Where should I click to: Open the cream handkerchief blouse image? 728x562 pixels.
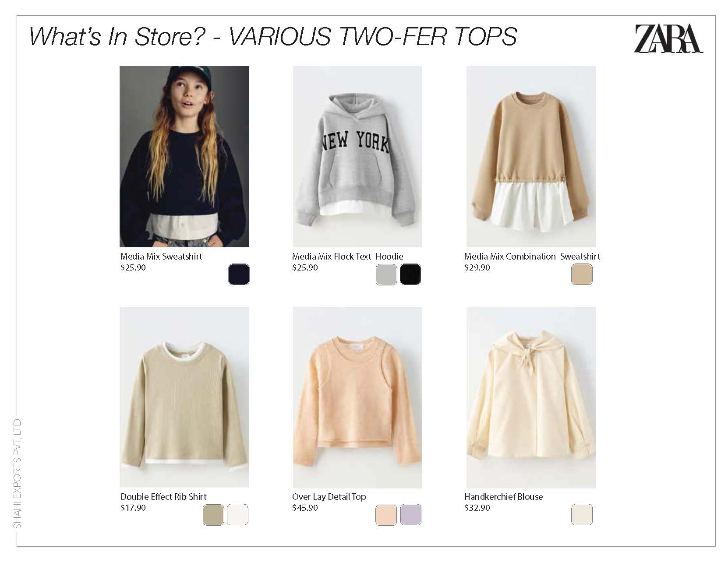pos(531,397)
